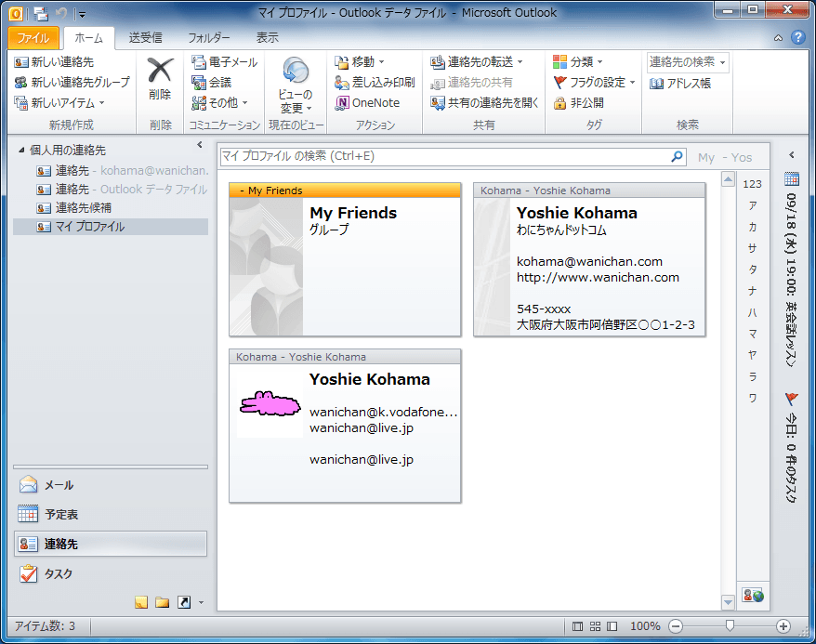Click 共有の連絡先を開く open shared contacts

[484, 103]
